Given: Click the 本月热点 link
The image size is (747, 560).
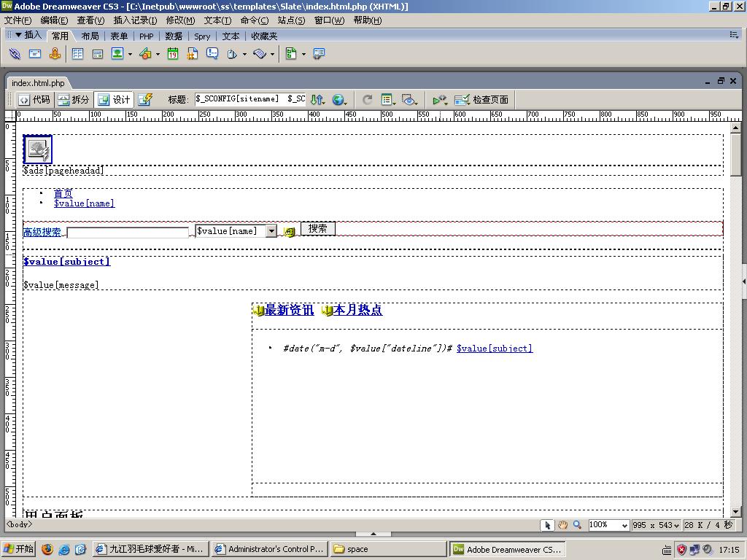Looking at the screenshot, I should (x=357, y=310).
